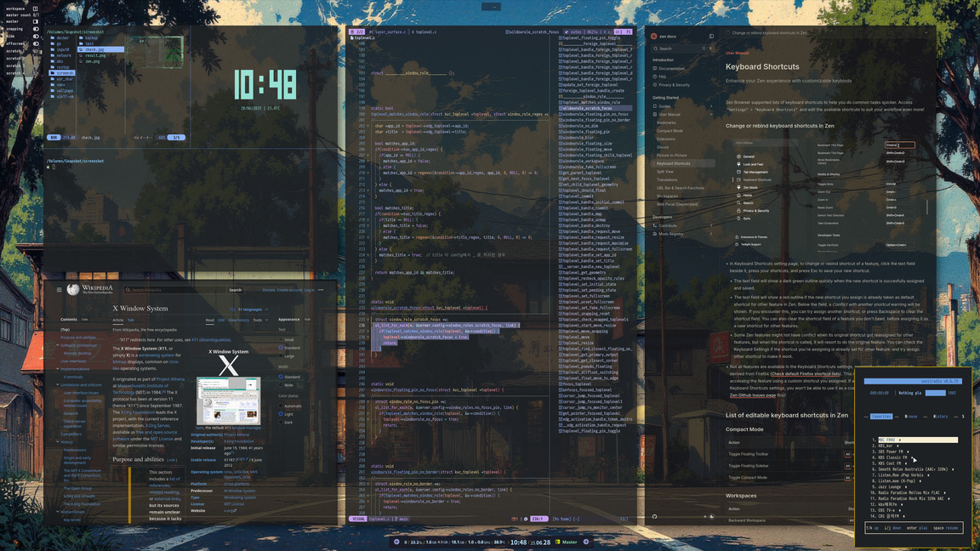Screen dimensions: 980x551
Task: Collapse Implementations section in Wikipedia contents
Action: tap(58, 369)
